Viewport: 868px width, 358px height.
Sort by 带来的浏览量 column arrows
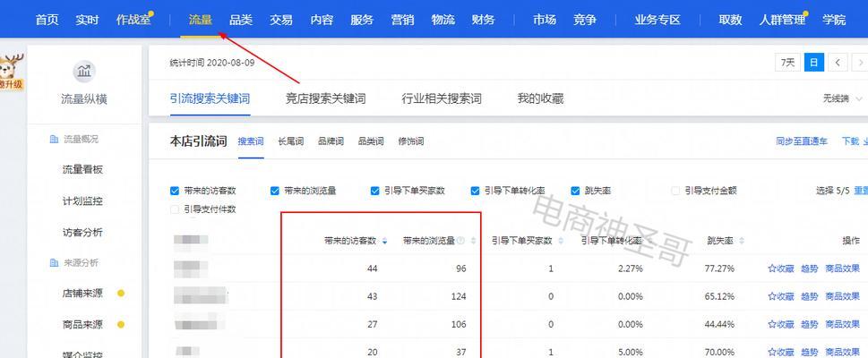click(x=475, y=241)
